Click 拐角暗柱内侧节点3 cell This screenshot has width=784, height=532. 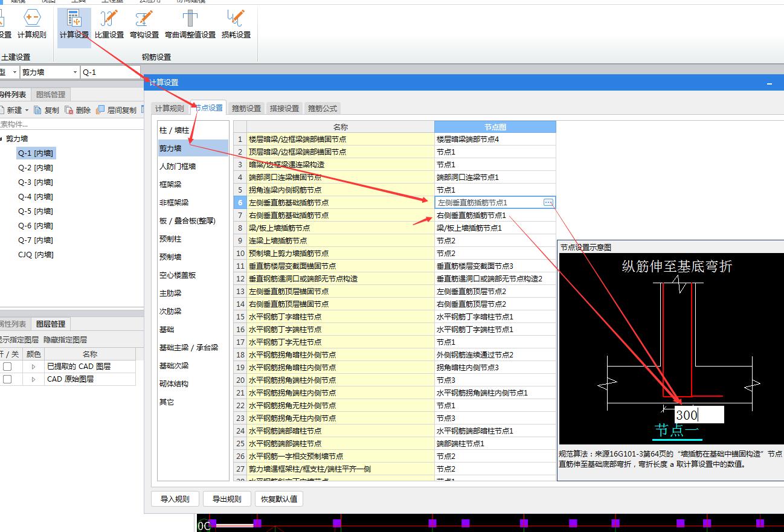[x=495, y=368]
